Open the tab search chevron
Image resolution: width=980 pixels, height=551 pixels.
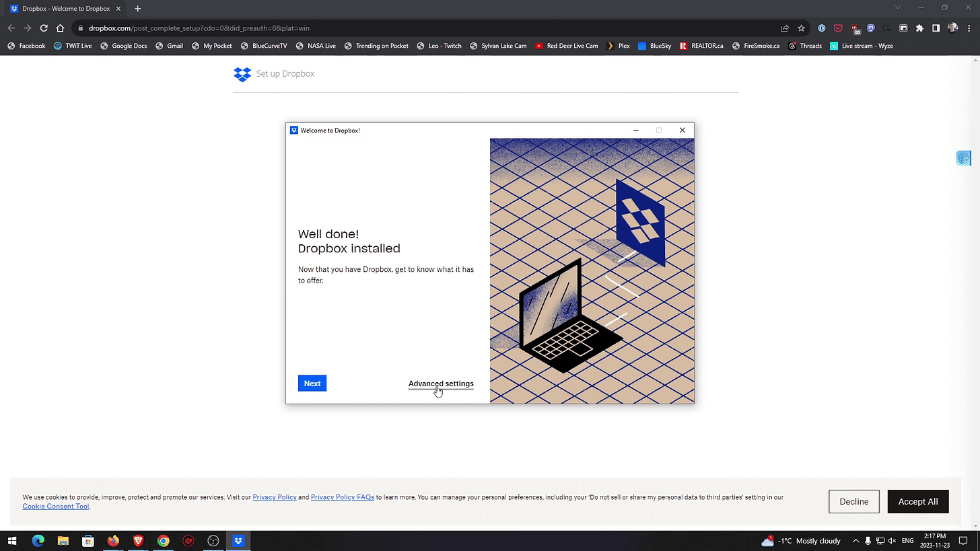(x=897, y=8)
